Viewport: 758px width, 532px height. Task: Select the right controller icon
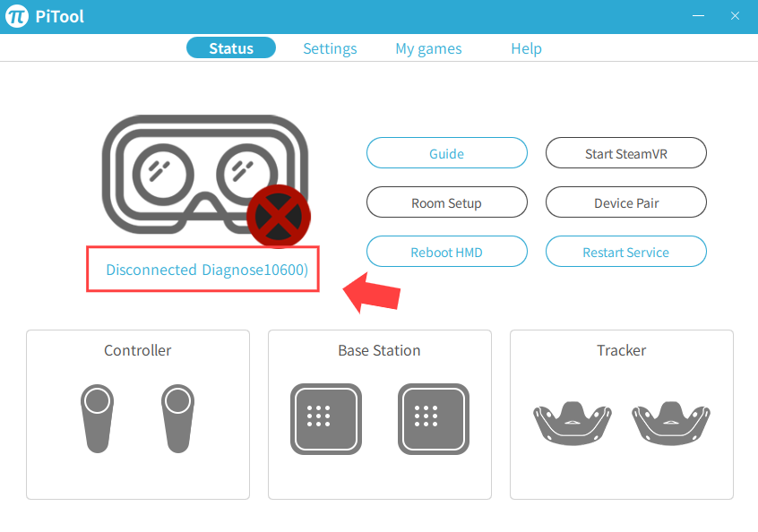(178, 418)
